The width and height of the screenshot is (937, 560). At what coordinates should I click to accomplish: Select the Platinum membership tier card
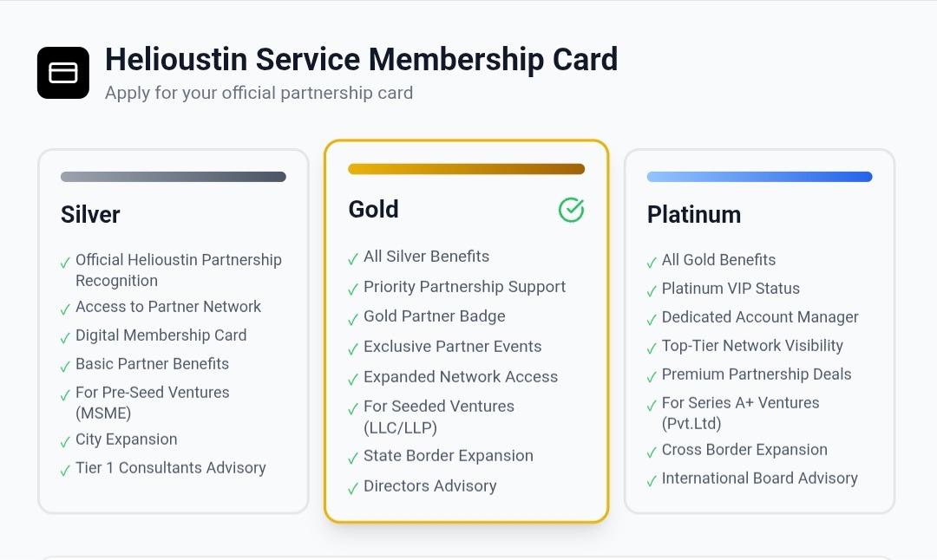[x=759, y=331]
